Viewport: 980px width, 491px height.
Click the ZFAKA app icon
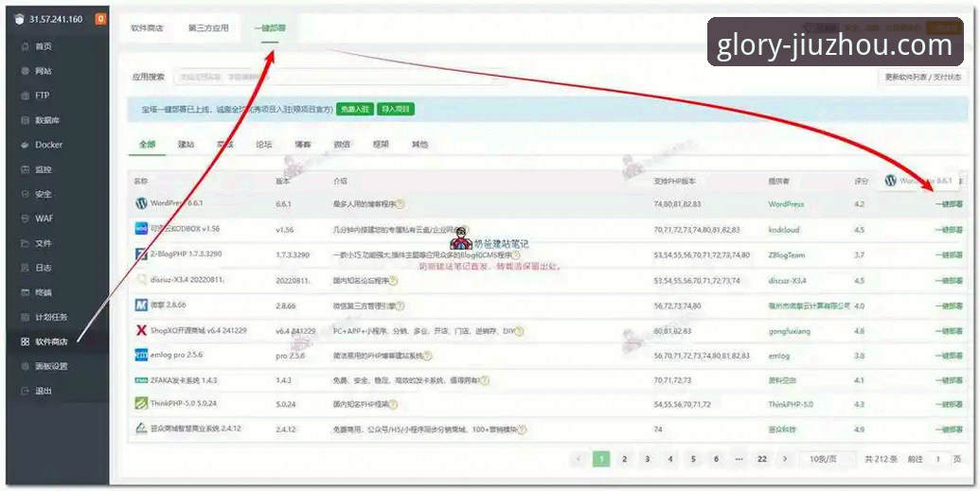coord(141,379)
